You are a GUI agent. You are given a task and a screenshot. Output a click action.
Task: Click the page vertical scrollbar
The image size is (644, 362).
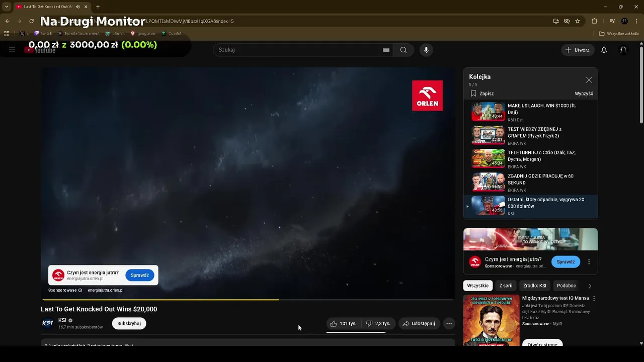[x=641, y=84]
